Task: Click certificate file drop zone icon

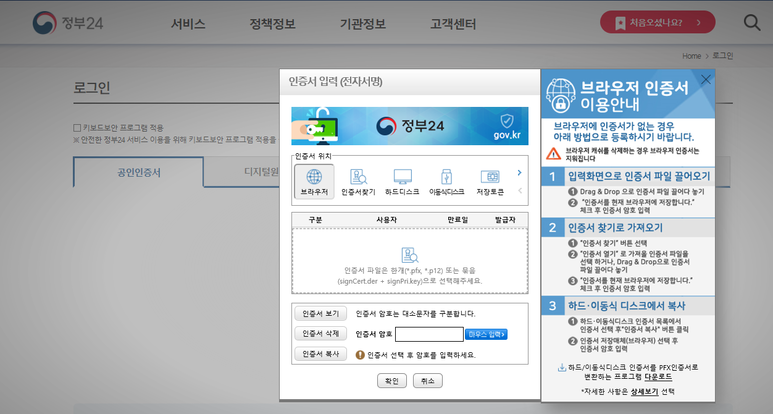Action: coord(410,255)
